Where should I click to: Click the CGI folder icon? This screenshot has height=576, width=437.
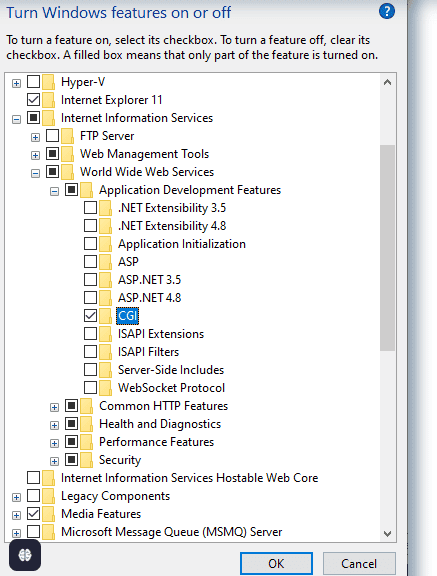click(105, 316)
